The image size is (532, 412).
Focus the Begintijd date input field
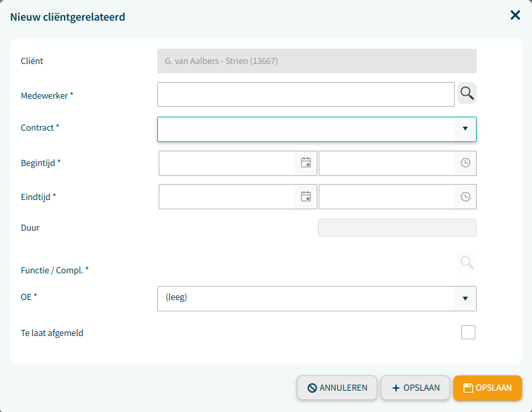pyautogui.click(x=227, y=163)
